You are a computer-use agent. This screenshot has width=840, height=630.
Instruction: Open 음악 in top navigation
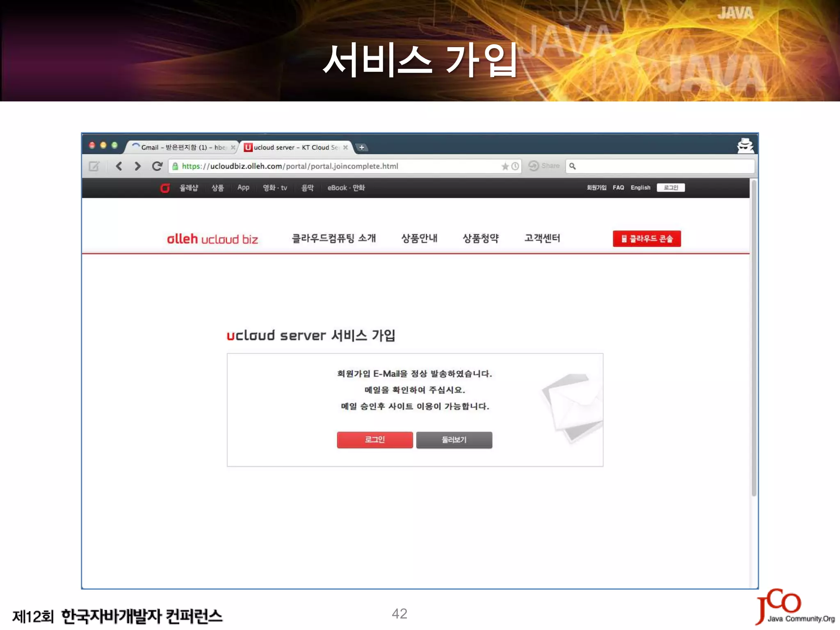(x=308, y=188)
